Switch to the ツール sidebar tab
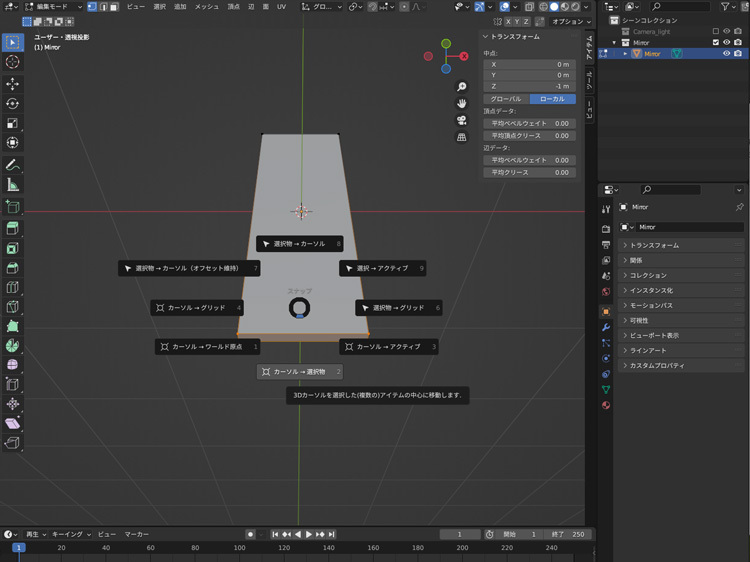 click(x=589, y=82)
